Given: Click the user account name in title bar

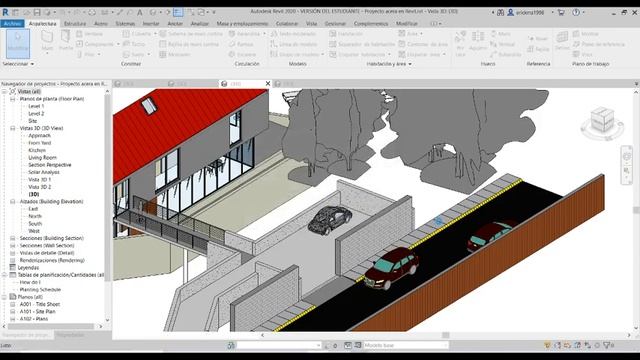Looking at the screenshot, I should (530, 12).
